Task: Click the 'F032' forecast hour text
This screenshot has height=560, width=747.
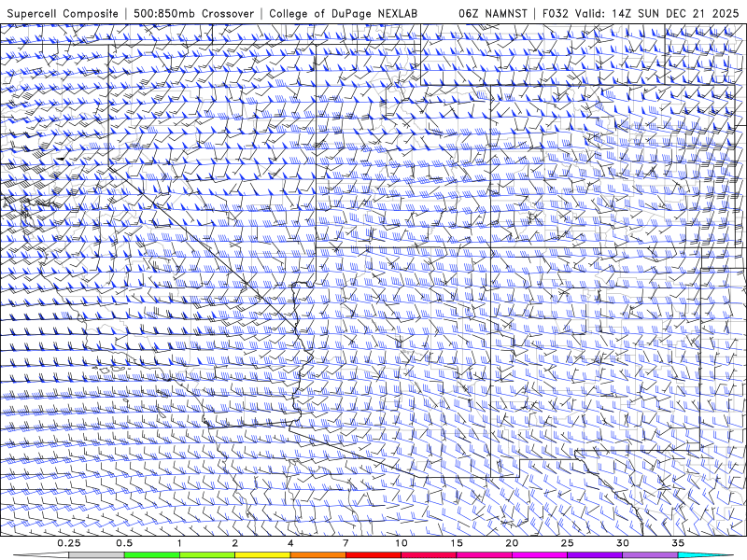Action: tap(555, 13)
